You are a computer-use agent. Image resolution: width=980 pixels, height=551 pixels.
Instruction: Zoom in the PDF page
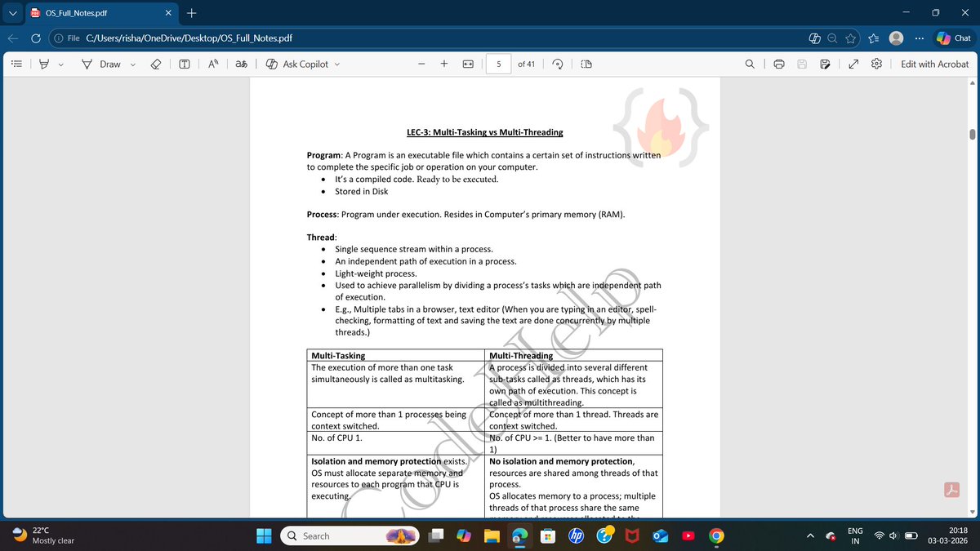(x=444, y=64)
